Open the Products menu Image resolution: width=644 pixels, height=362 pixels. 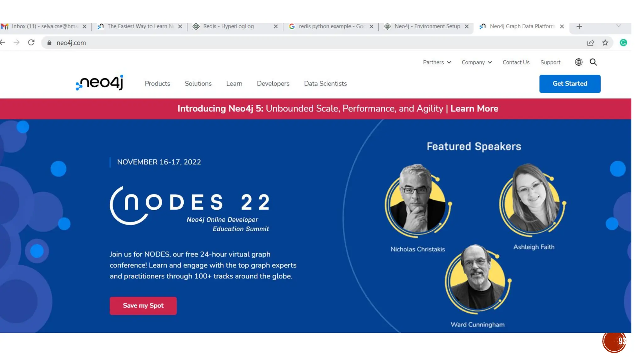tap(157, 84)
